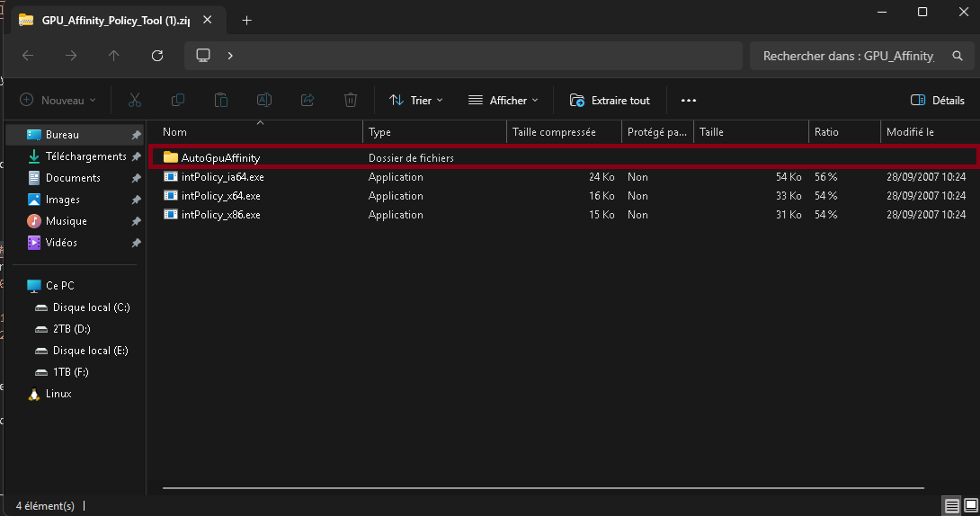Click the Delete trash can icon
980x516 pixels.
(x=351, y=100)
